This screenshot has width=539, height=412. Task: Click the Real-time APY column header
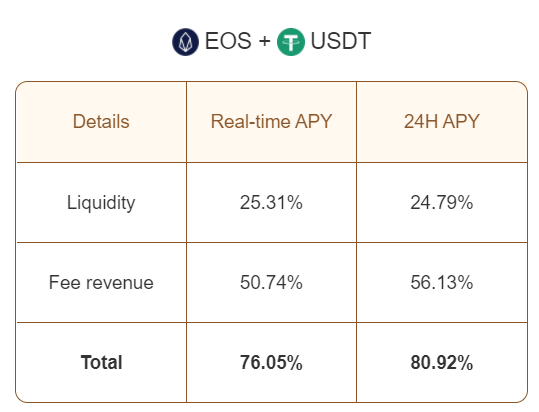(x=271, y=122)
